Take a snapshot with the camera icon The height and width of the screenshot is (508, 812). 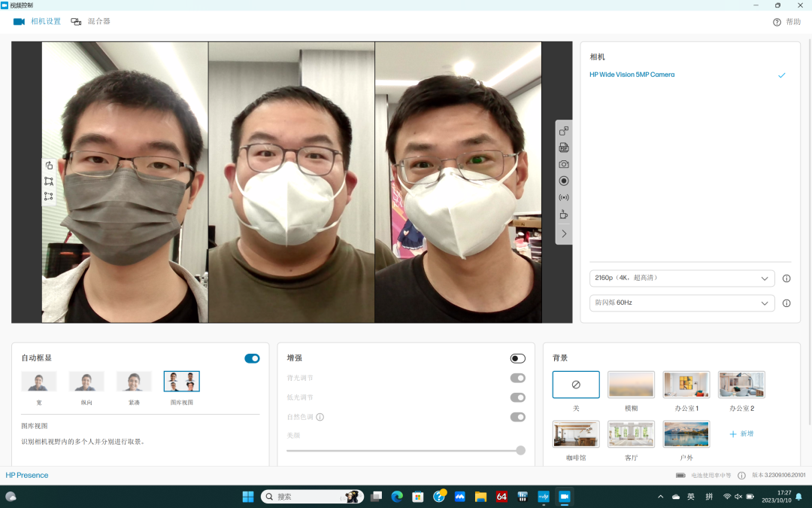click(x=564, y=164)
